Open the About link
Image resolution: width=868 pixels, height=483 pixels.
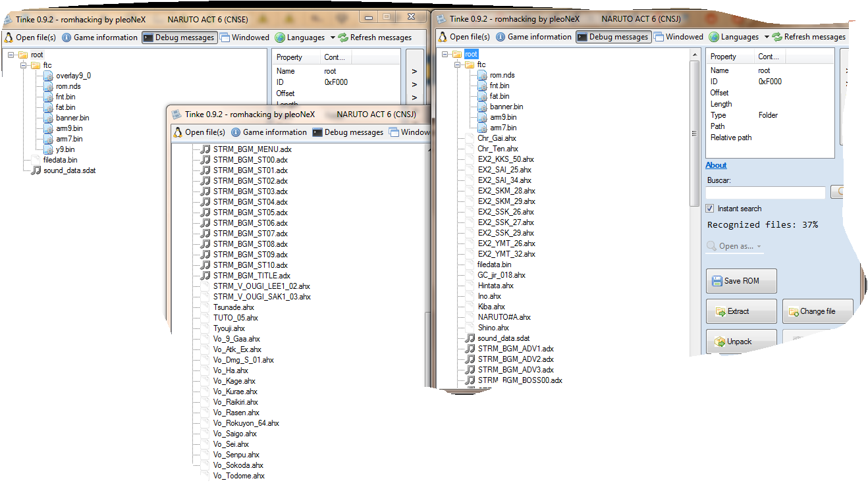click(x=716, y=165)
